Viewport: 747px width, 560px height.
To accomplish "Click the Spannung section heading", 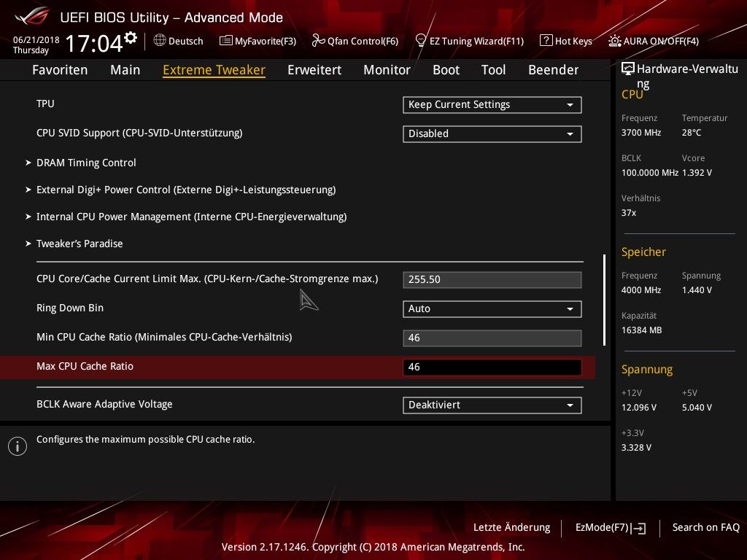I will click(x=647, y=370).
